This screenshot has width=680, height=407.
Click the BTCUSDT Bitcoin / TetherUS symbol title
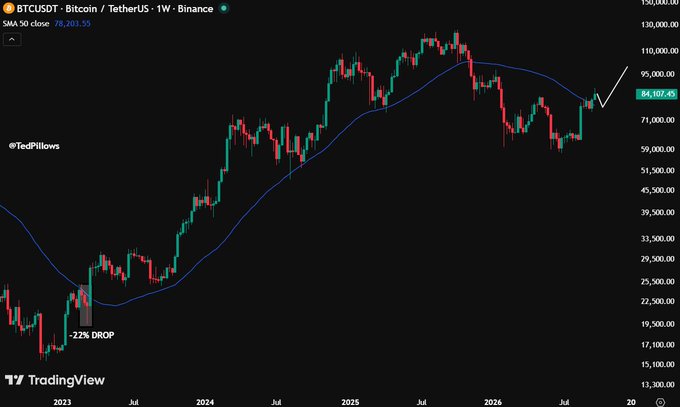tap(115, 9)
